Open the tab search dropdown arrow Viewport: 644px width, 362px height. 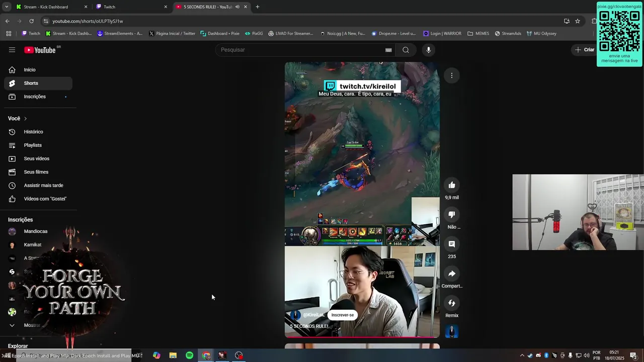[x=7, y=7]
